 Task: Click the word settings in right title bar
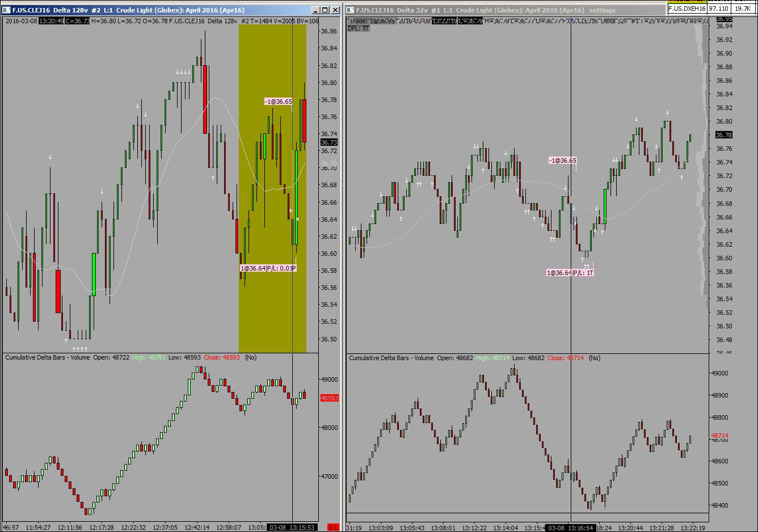point(603,10)
